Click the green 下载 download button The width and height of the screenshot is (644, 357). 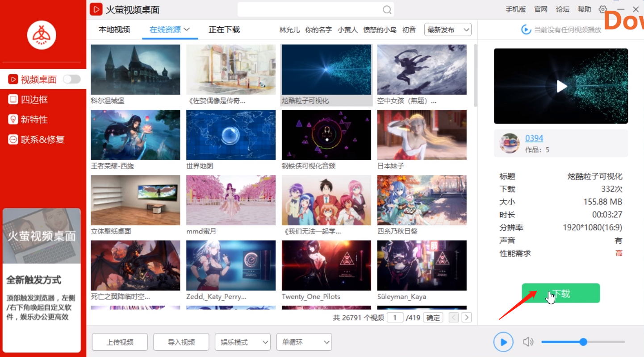[560, 293]
